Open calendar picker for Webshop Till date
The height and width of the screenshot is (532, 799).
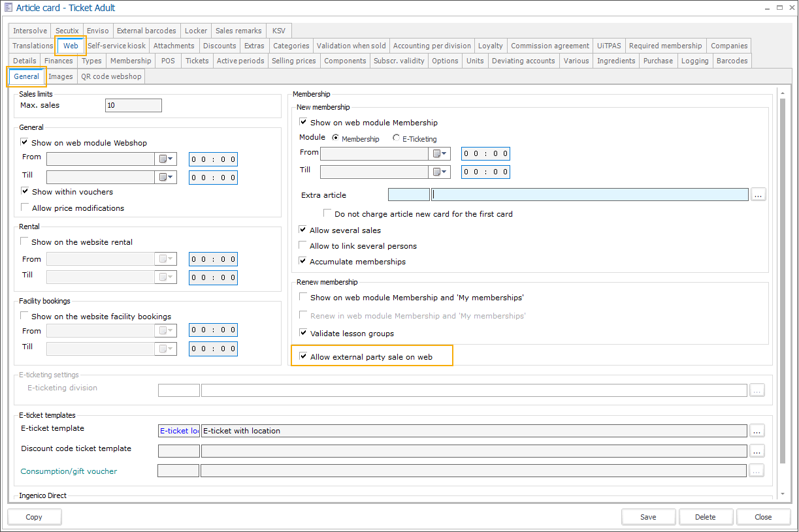pyautogui.click(x=165, y=178)
